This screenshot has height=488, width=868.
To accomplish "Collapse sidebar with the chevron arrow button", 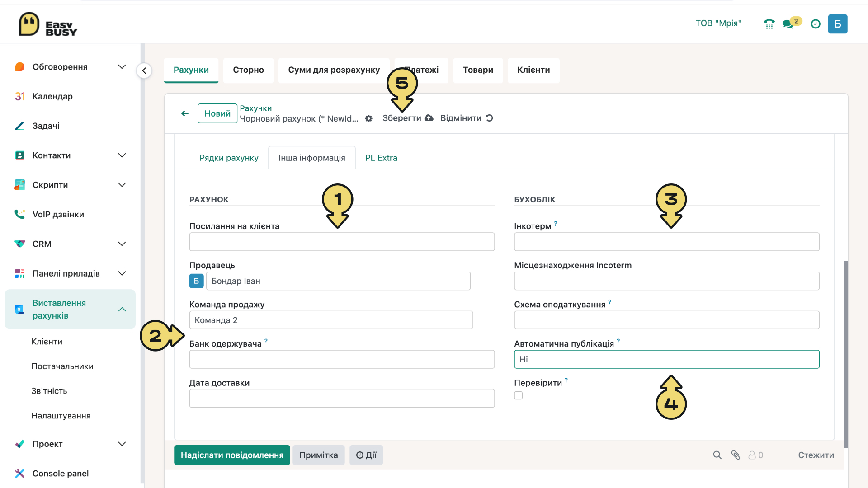I will 144,70.
